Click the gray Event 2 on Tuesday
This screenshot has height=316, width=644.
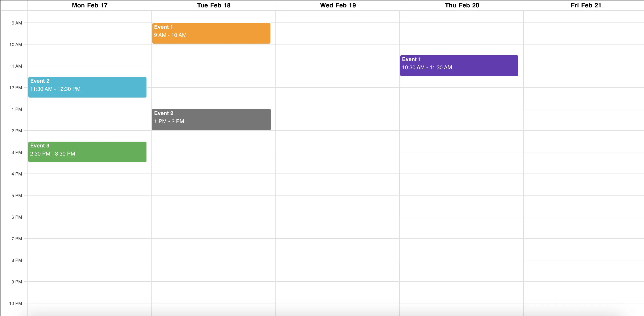tap(211, 119)
